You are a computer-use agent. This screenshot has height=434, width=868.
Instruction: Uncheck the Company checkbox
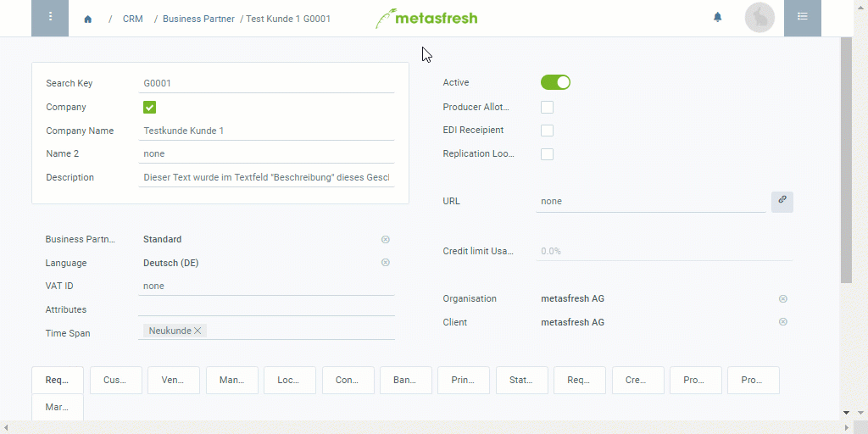tap(149, 108)
